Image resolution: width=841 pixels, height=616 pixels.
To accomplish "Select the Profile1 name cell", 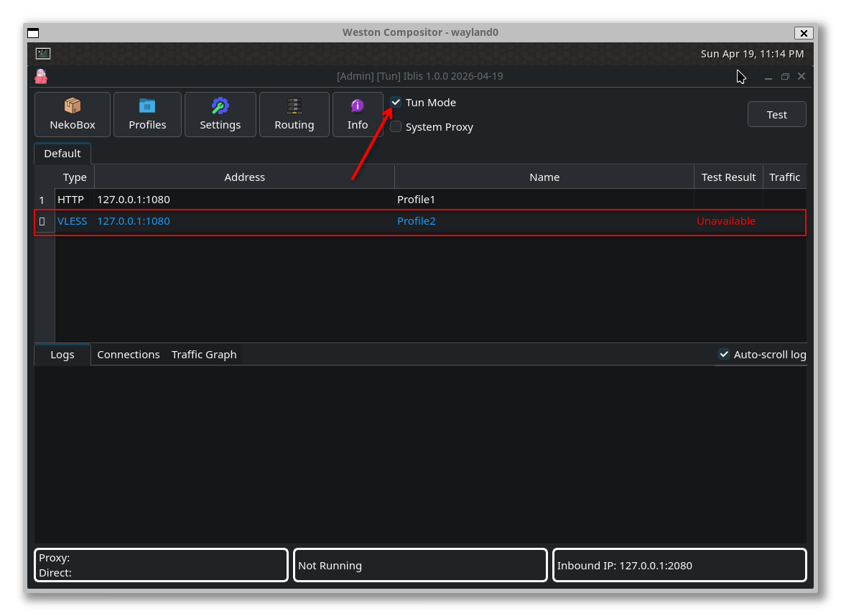I will 544,200.
